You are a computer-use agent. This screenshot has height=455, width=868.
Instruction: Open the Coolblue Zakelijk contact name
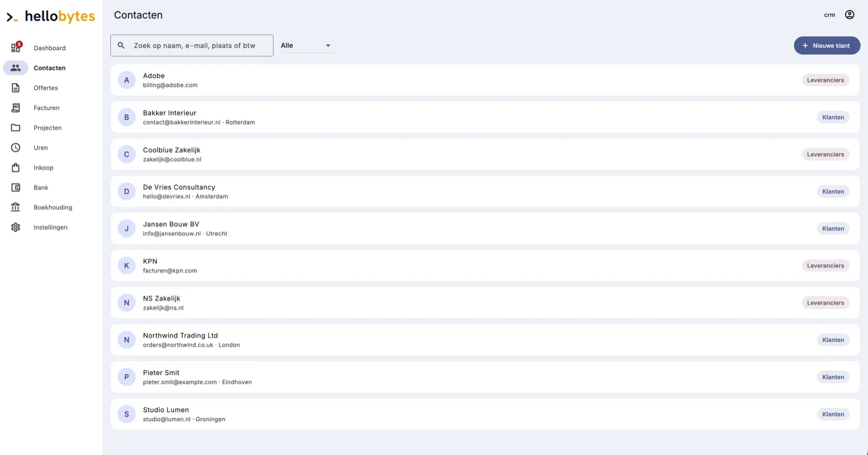click(172, 150)
